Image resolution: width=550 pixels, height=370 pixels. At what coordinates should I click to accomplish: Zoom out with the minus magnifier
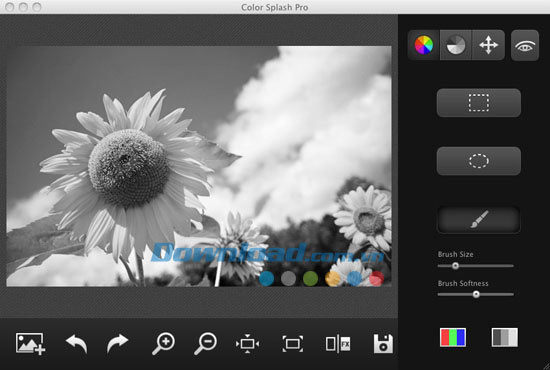[x=206, y=343]
